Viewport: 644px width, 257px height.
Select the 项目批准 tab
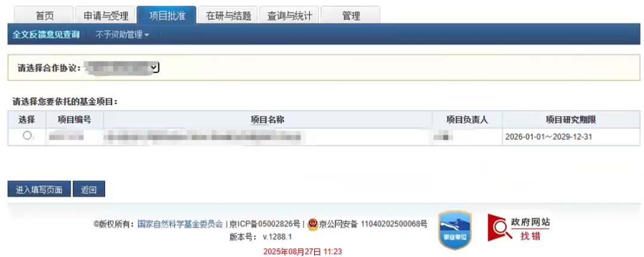tap(167, 15)
